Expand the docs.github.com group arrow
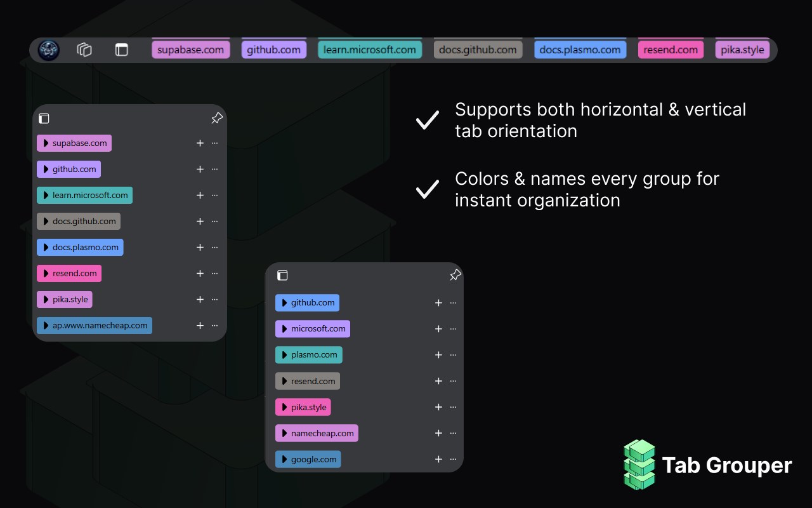The image size is (812, 508). pyautogui.click(x=46, y=222)
